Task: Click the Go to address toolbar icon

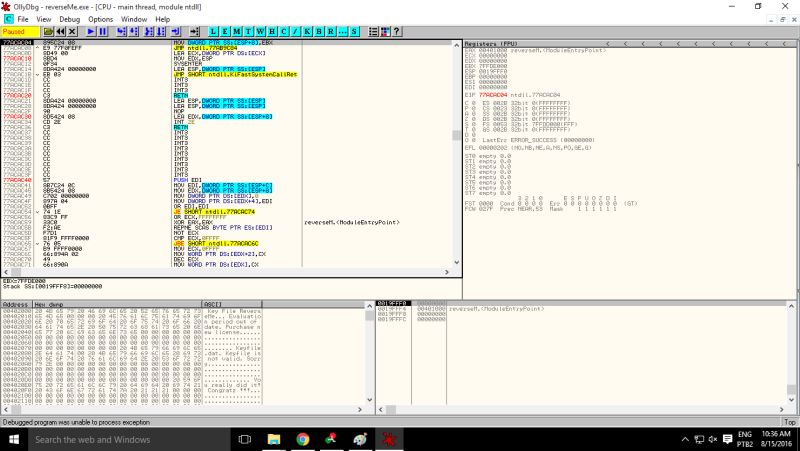Action: [194, 32]
